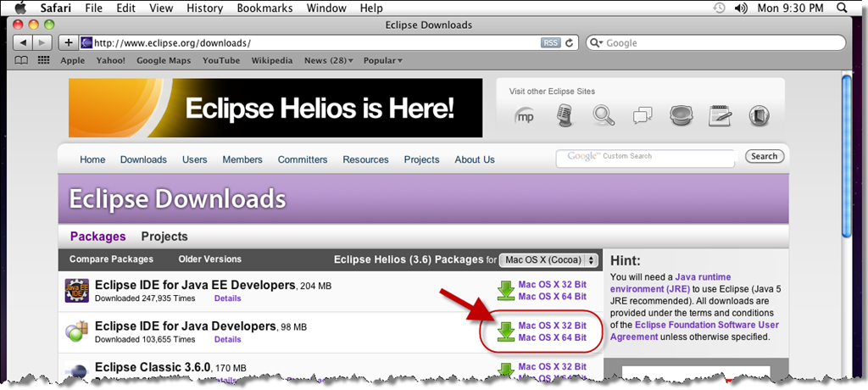Image resolution: width=868 pixels, height=390 pixels.
Task: Download Java EE Developers Mac OS X 64 Bit
Action: coord(552,297)
